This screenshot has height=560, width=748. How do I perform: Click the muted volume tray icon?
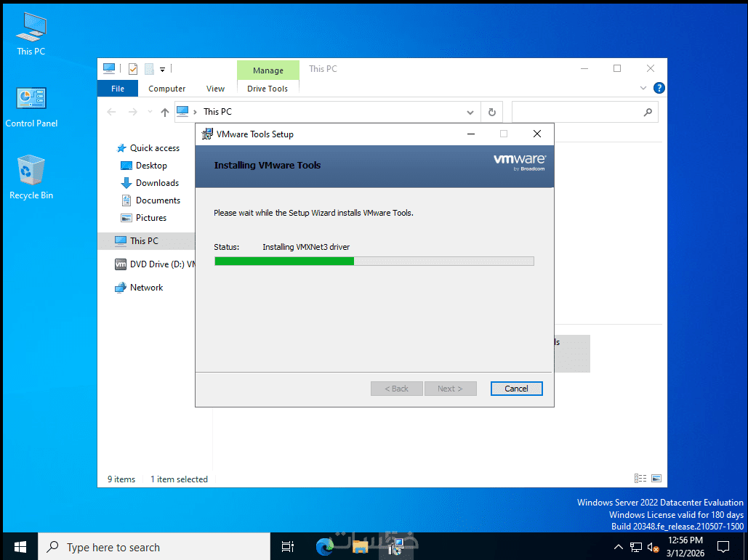[x=653, y=547]
